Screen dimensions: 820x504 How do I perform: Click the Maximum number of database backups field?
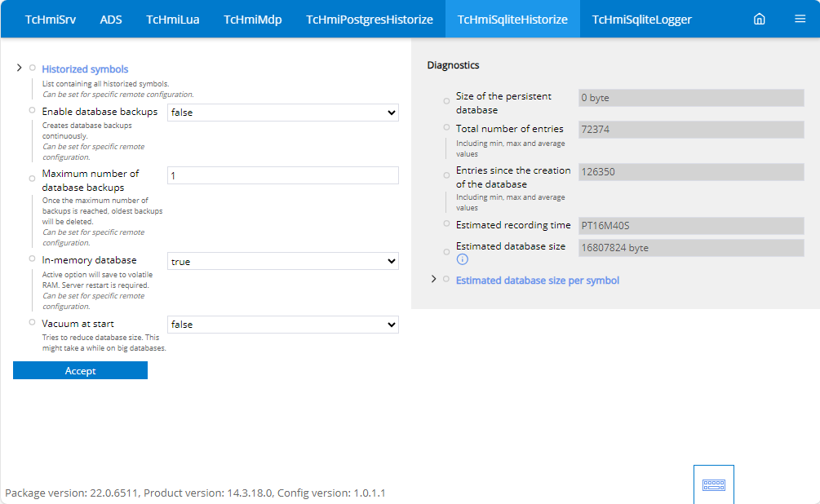tap(283, 175)
